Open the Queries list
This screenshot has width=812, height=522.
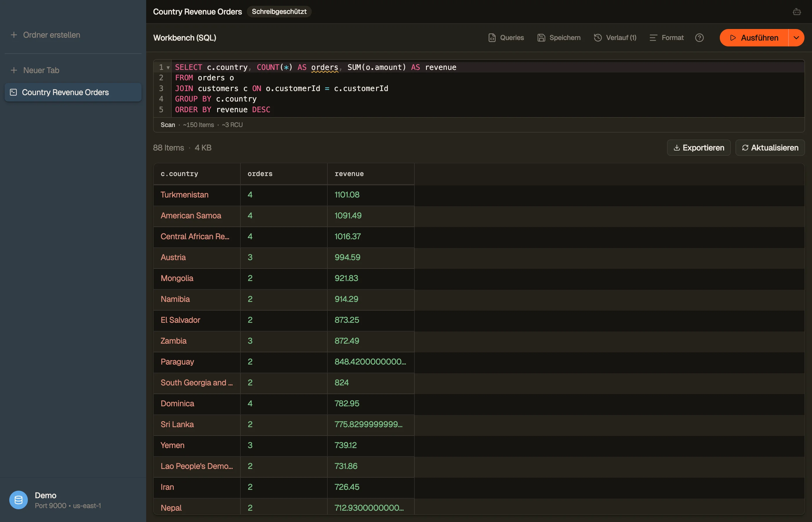[x=506, y=38]
